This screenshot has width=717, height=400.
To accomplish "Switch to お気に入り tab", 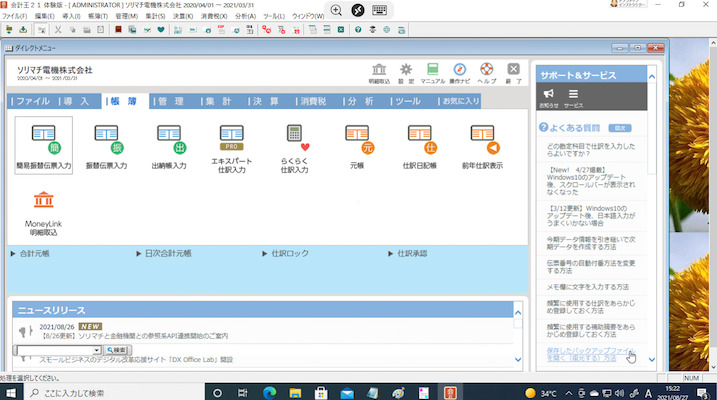I will (x=458, y=101).
